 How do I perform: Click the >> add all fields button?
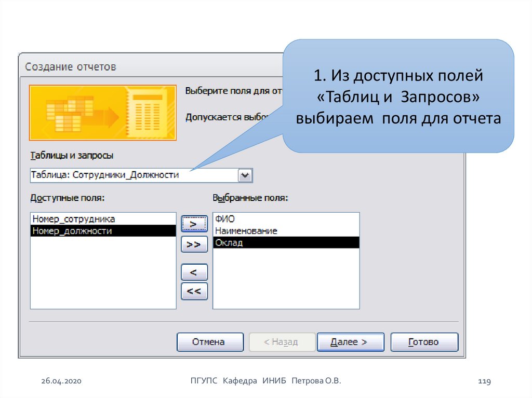coord(194,244)
